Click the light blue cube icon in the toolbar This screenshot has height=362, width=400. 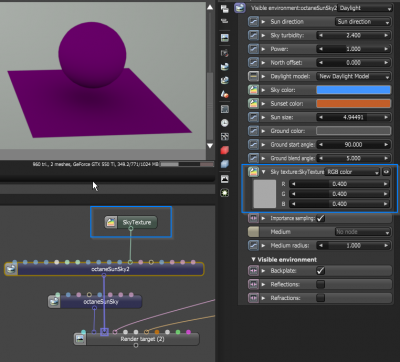tap(225, 164)
